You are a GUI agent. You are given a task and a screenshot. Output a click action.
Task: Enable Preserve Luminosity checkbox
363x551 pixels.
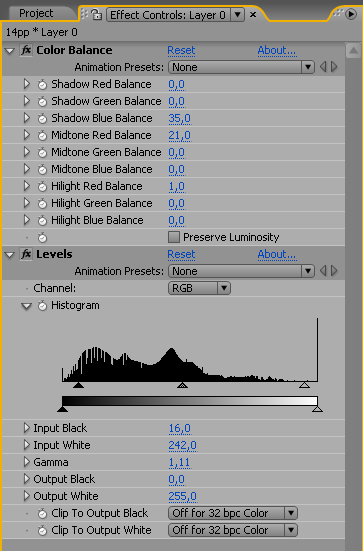(x=174, y=237)
